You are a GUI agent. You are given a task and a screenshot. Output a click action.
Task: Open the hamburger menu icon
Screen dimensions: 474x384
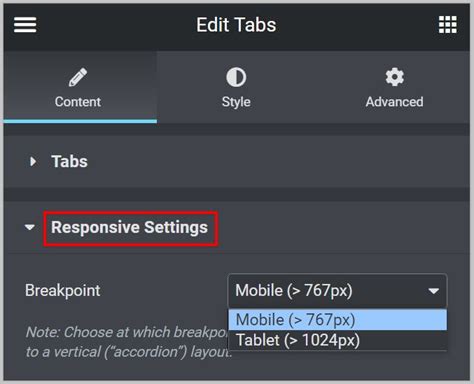[x=25, y=25]
